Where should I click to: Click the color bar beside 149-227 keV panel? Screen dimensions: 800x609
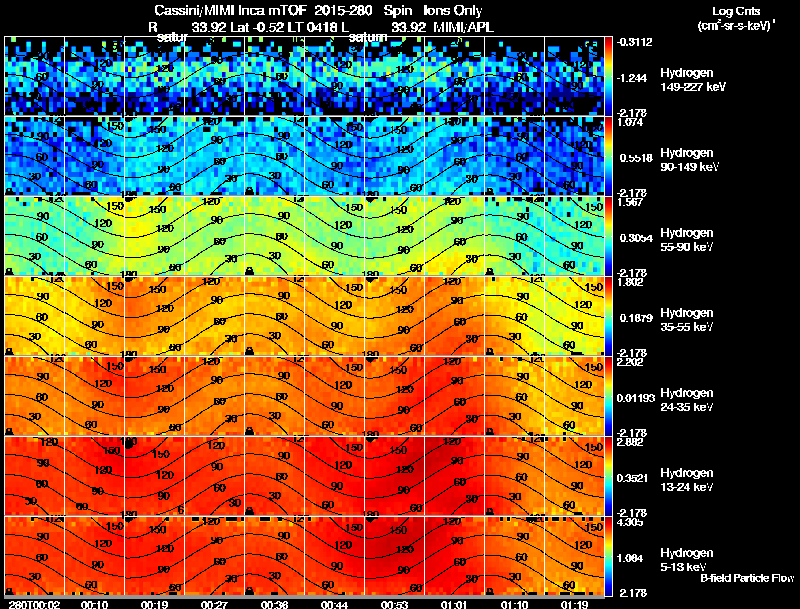pos(609,75)
